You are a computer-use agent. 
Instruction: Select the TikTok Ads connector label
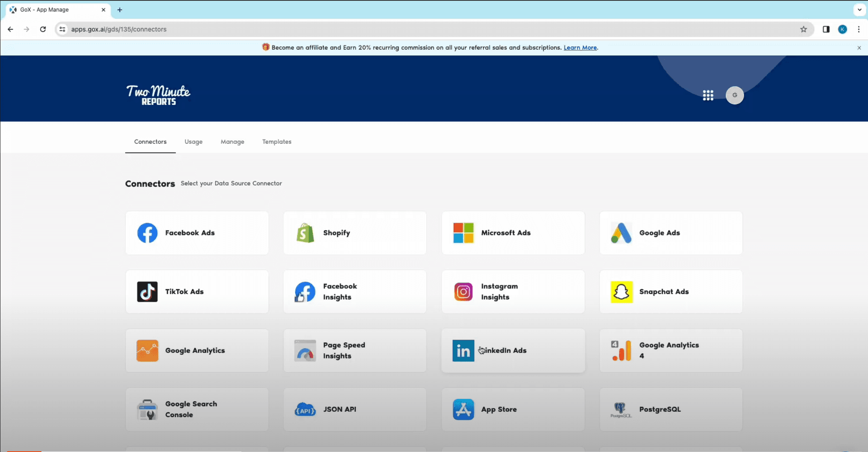(x=184, y=292)
